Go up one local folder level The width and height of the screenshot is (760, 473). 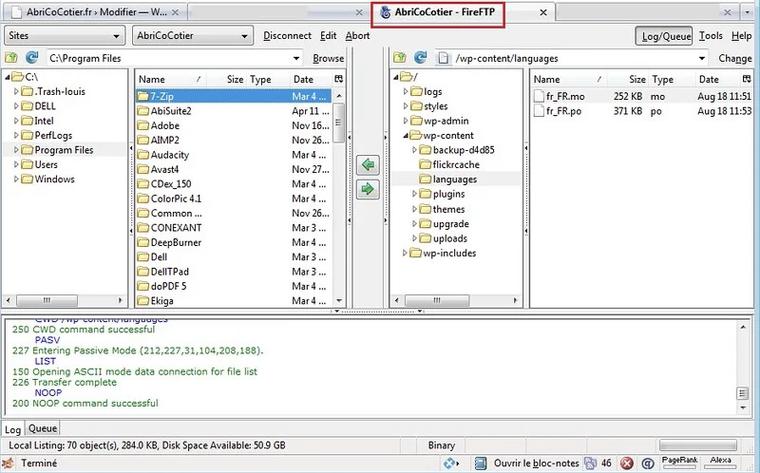pyautogui.click(x=11, y=58)
